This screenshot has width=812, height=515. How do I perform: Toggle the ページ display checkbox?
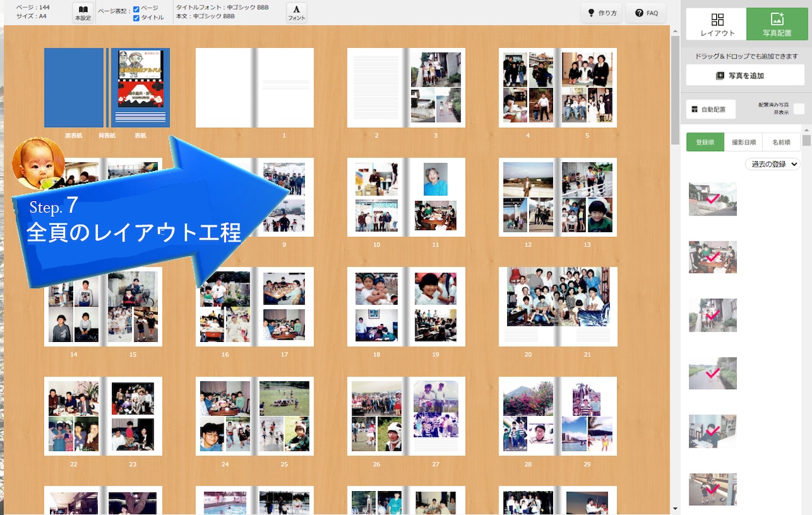[136, 9]
